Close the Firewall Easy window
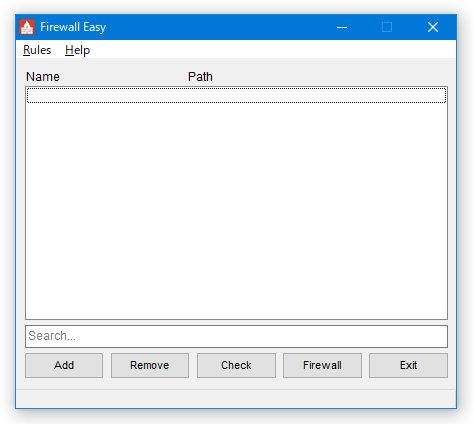The height and width of the screenshot is (424, 474). (x=433, y=27)
